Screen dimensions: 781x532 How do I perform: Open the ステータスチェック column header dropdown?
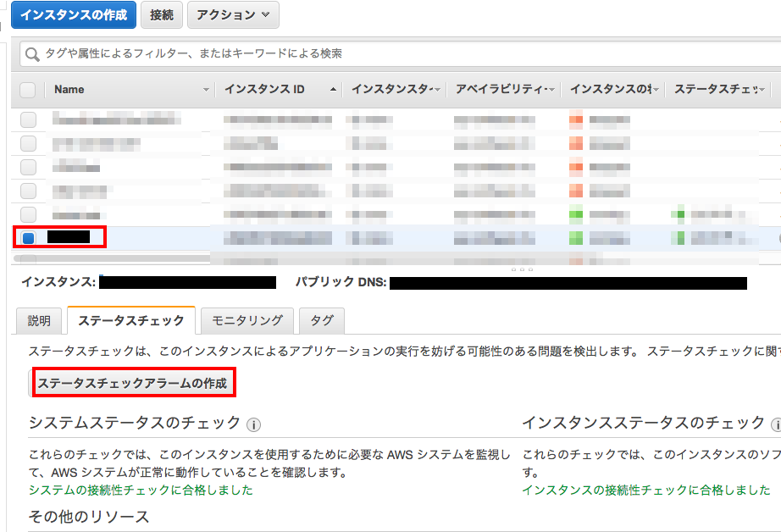(x=763, y=90)
